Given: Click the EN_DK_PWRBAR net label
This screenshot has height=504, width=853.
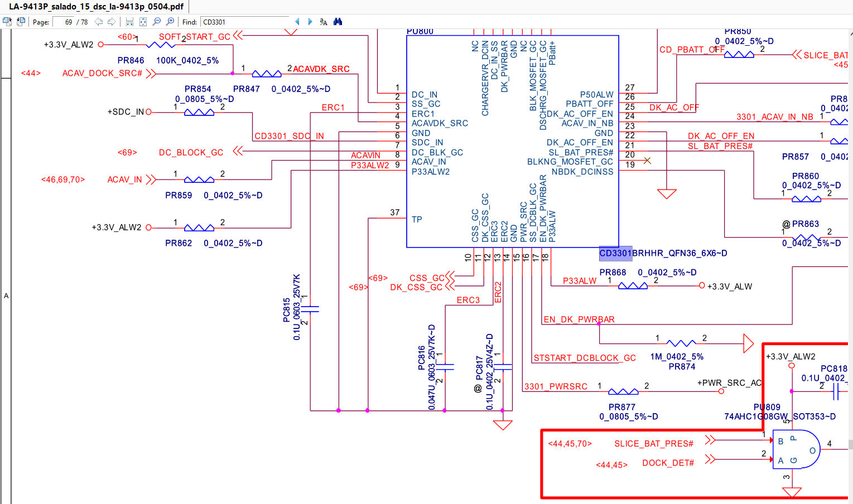Looking at the screenshot, I should pyautogui.click(x=579, y=319).
